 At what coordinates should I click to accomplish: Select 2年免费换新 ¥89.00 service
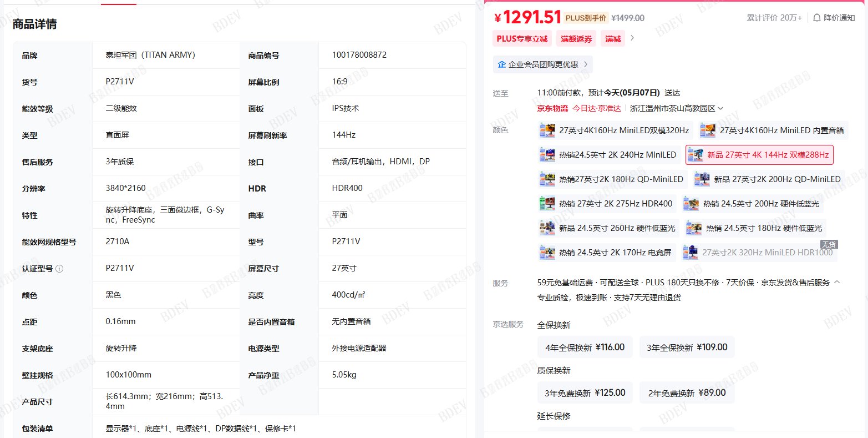687,393
